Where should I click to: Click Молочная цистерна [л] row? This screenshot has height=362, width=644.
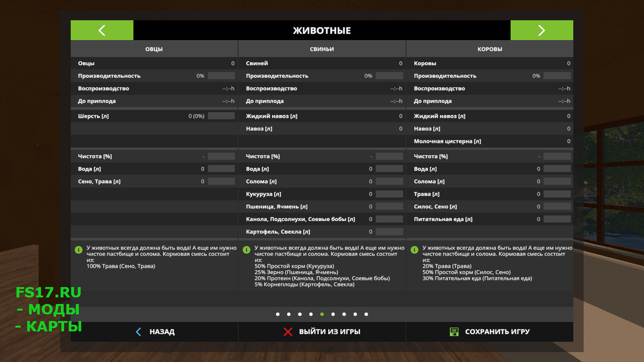[x=490, y=141]
